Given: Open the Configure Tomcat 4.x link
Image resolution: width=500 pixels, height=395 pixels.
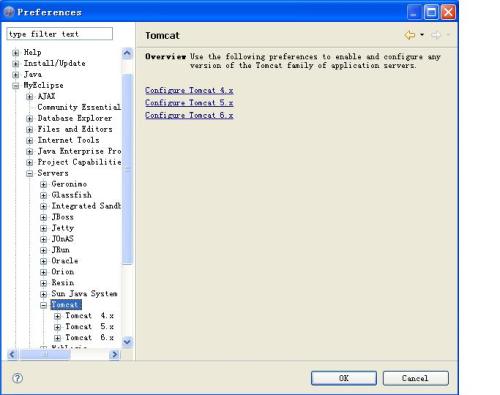Looking at the screenshot, I should click(189, 90).
